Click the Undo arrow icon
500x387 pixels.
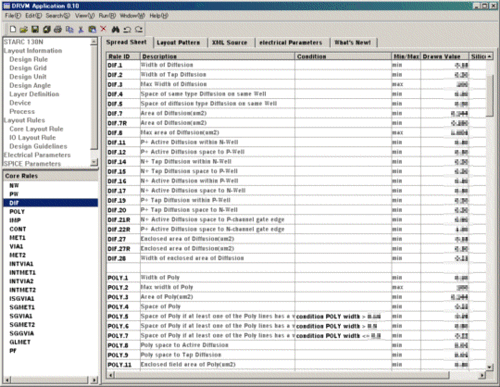click(x=127, y=29)
